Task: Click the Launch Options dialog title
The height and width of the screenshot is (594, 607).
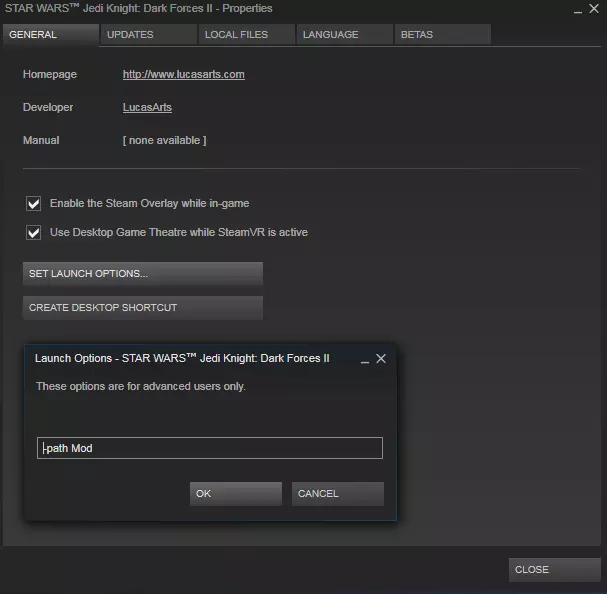Action: [x=182, y=358]
